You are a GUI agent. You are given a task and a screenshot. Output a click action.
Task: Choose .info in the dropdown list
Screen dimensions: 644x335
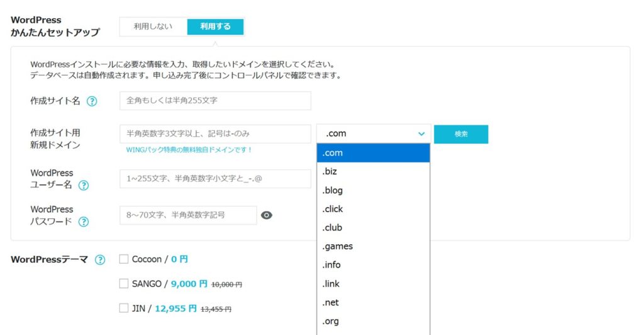point(374,265)
